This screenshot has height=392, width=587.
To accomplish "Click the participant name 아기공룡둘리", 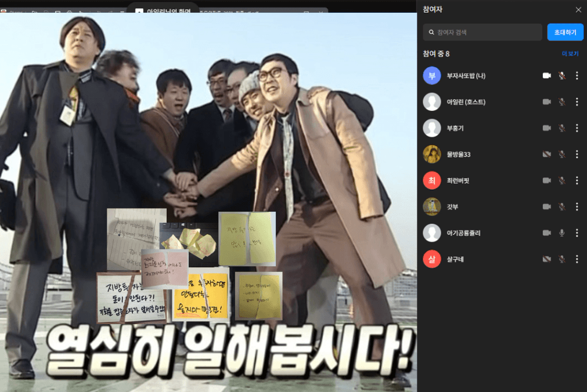I will (x=463, y=233).
